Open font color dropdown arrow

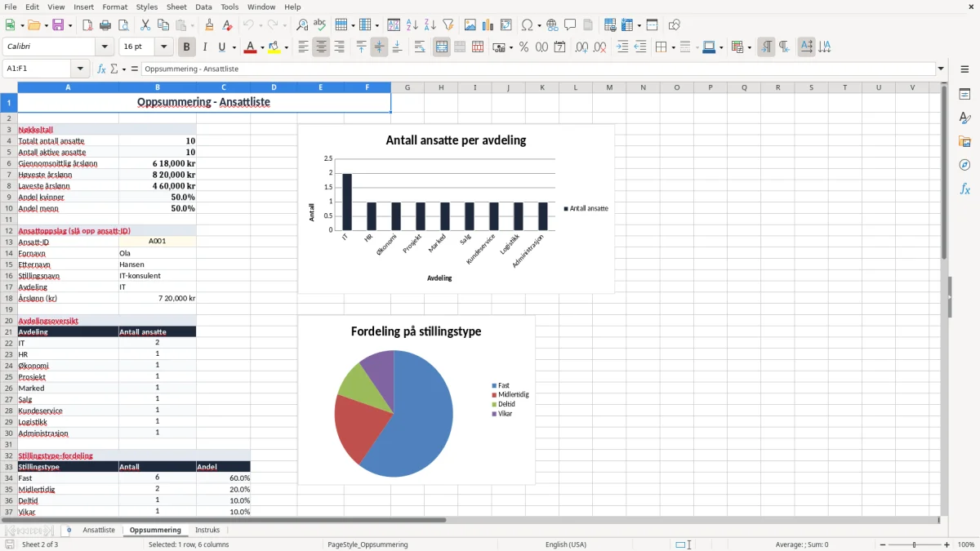(261, 47)
